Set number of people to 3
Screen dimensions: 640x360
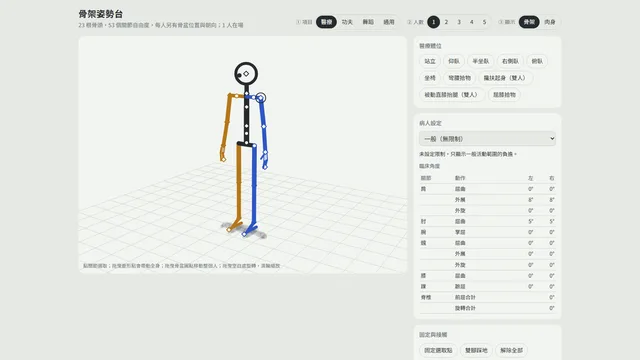[x=459, y=22]
